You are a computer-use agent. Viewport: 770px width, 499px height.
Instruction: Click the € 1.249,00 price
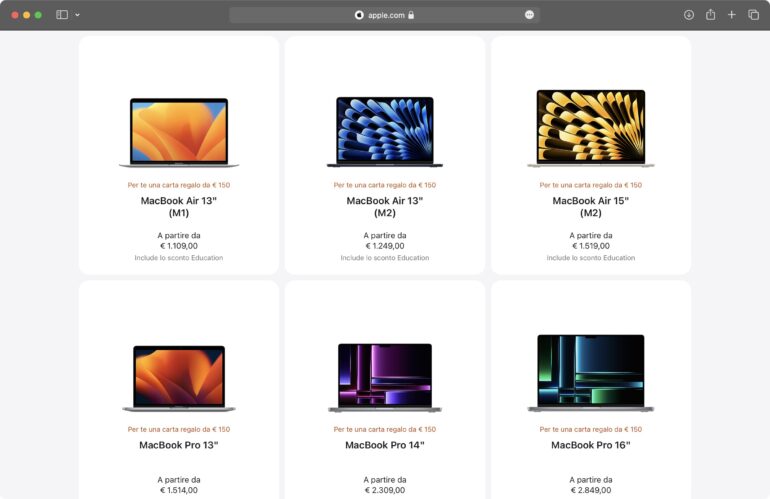pyautogui.click(x=385, y=246)
